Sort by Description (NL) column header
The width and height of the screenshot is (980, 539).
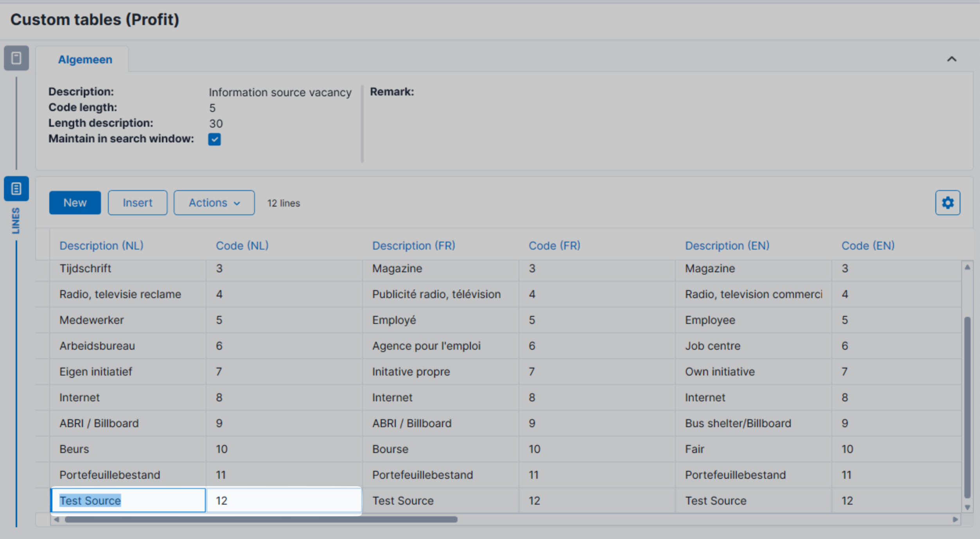[x=101, y=246]
